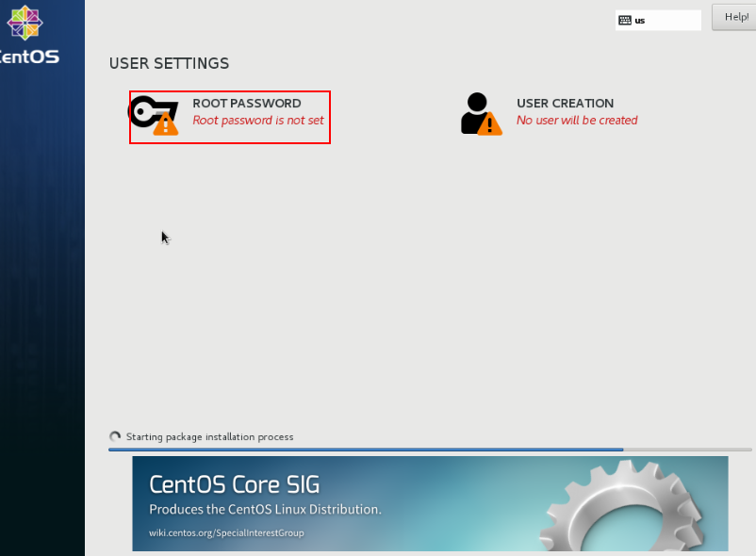Click the CentOS logo in the sidebar

pos(25,23)
